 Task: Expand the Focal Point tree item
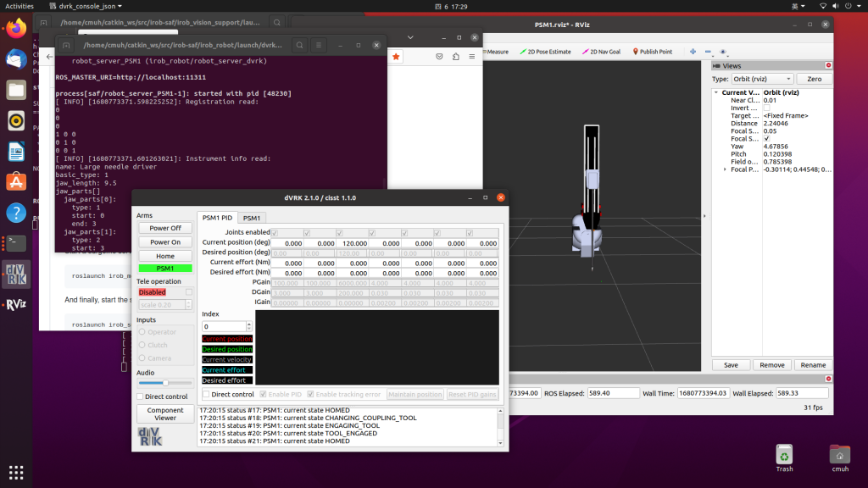pos(724,169)
